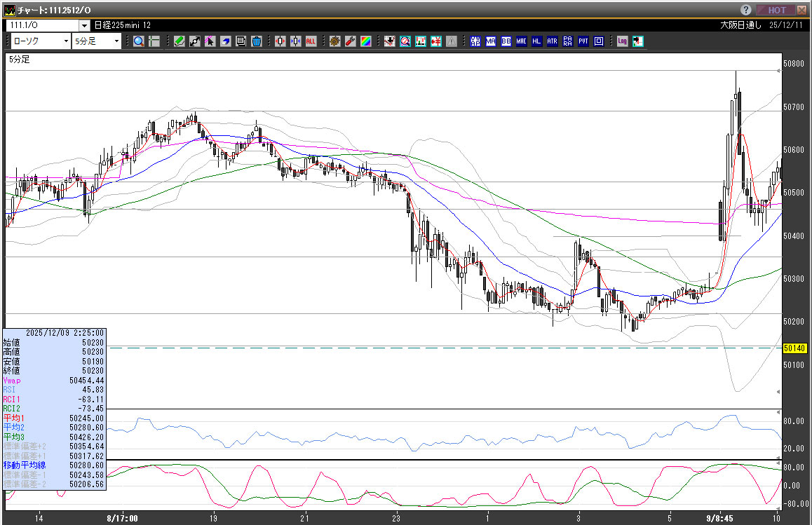812x525 pixels.
Task: Toggle the ATR indicator button
Action: coord(552,41)
